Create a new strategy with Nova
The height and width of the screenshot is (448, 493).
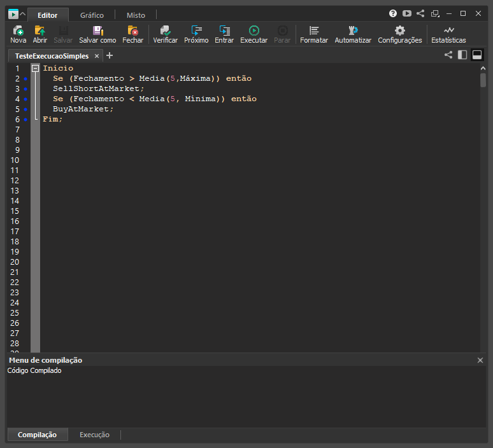point(18,34)
